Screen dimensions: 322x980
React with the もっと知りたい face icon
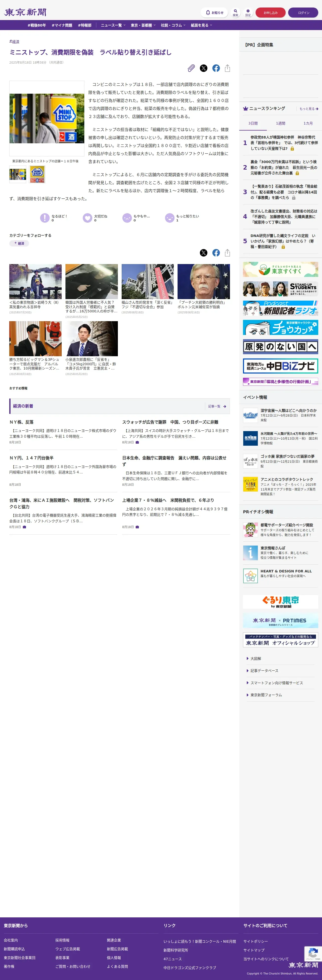click(170, 218)
